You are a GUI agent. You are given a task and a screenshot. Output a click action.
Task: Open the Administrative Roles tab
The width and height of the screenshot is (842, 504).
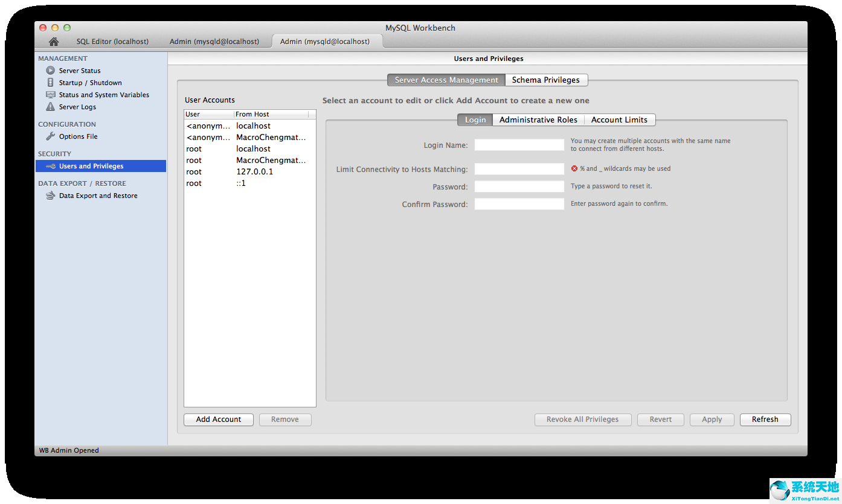[x=538, y=120]
